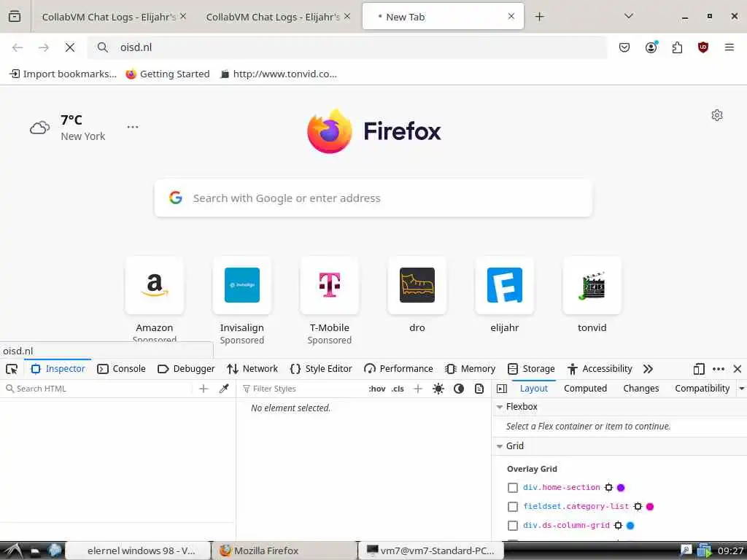Add new CSS rule plus icon

point(418,389)
